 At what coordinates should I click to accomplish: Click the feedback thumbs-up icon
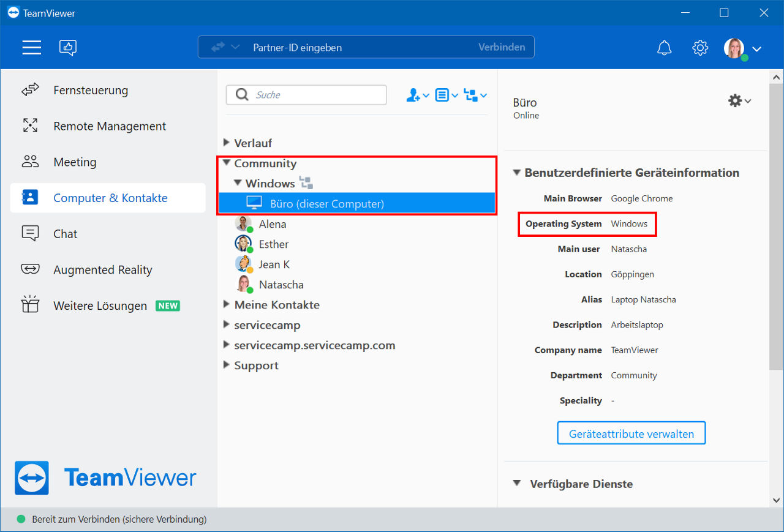pyautogui.click(x=68, y=48)
